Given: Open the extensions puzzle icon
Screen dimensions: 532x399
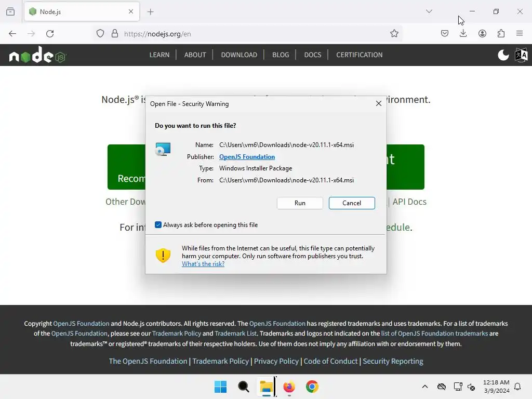Looking at the screenshot, I should click(501, 34).
